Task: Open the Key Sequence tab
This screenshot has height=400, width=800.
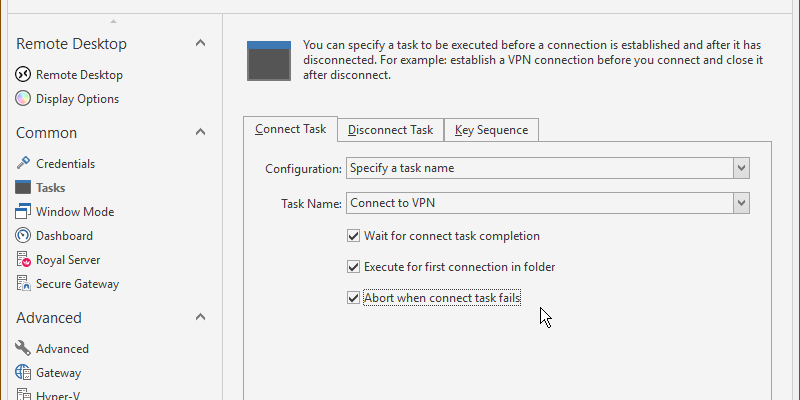Action: 491,130
